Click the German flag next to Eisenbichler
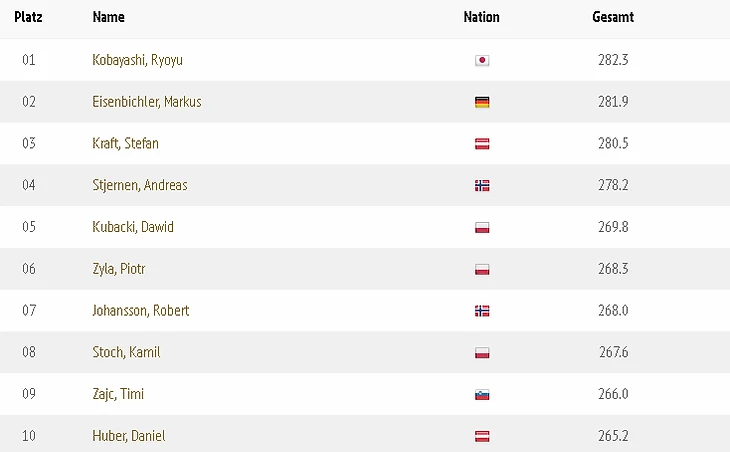Viewport: 730px width, 452px height. pyautogui.click(x=482, y=102)
